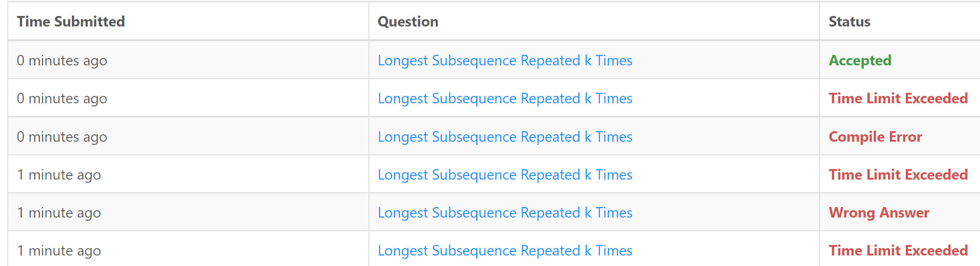Select '1 minute ago' in the last row

59,250
